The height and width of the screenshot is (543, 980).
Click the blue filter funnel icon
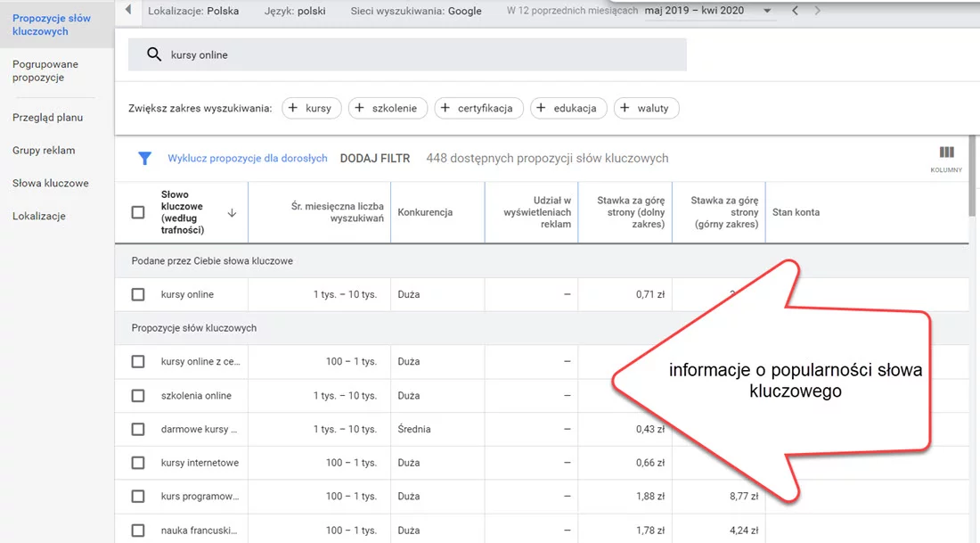click(x=144, y=159)
